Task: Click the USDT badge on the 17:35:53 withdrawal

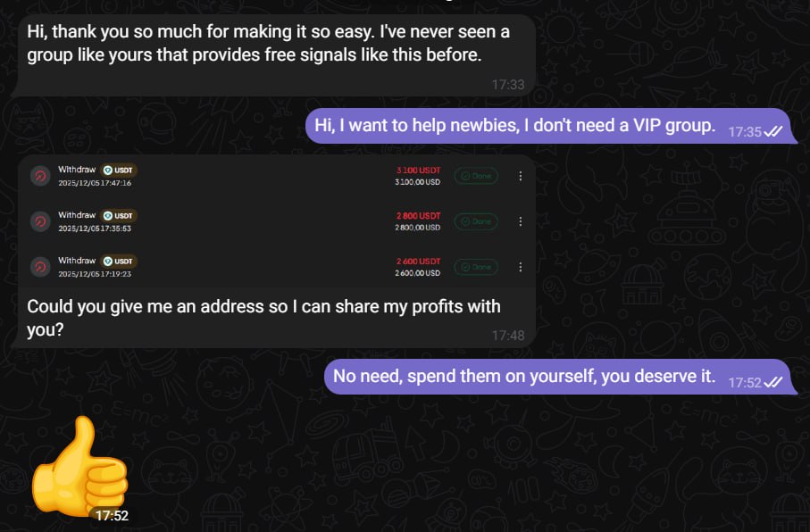Action: (x=119, y=215)
